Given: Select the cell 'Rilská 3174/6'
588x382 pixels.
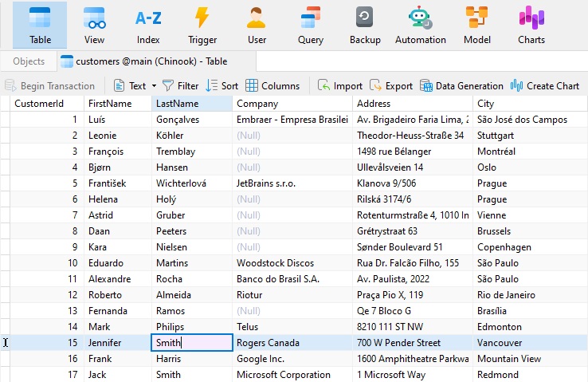Looking at the screenshot, I should [413, 199].
